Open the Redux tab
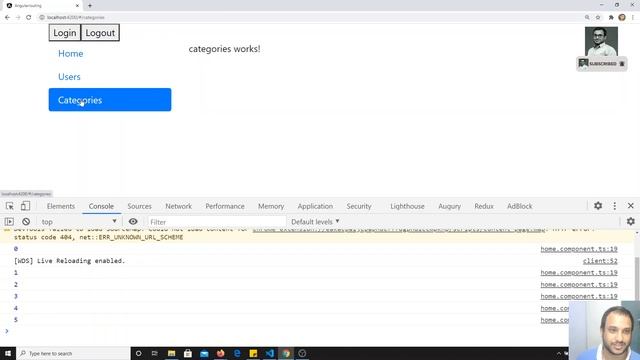This screenshot has height=360, width=640. (484, 206)
